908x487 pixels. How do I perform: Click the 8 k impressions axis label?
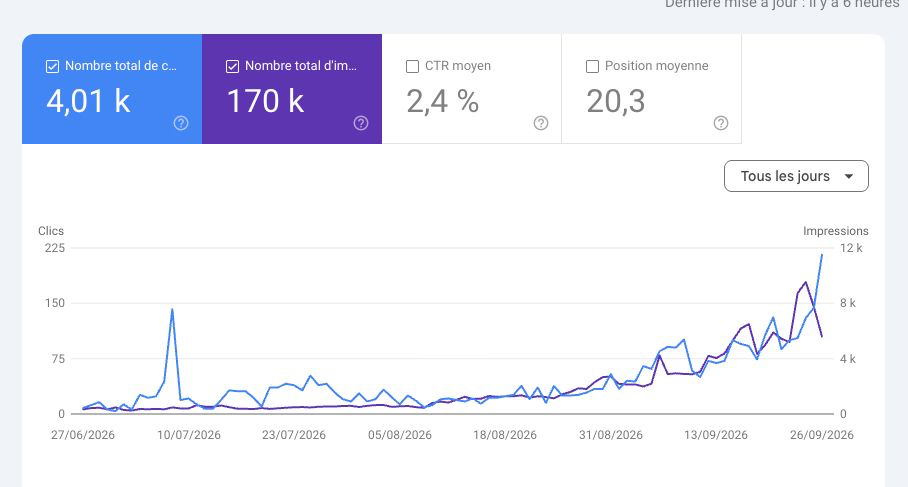tap(848, 303)
